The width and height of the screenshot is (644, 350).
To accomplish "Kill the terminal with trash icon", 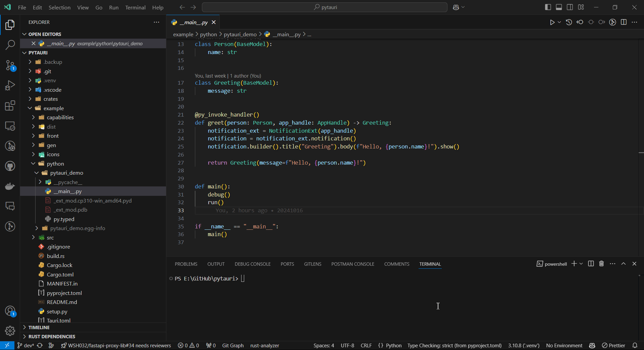I will click(601, 264).
